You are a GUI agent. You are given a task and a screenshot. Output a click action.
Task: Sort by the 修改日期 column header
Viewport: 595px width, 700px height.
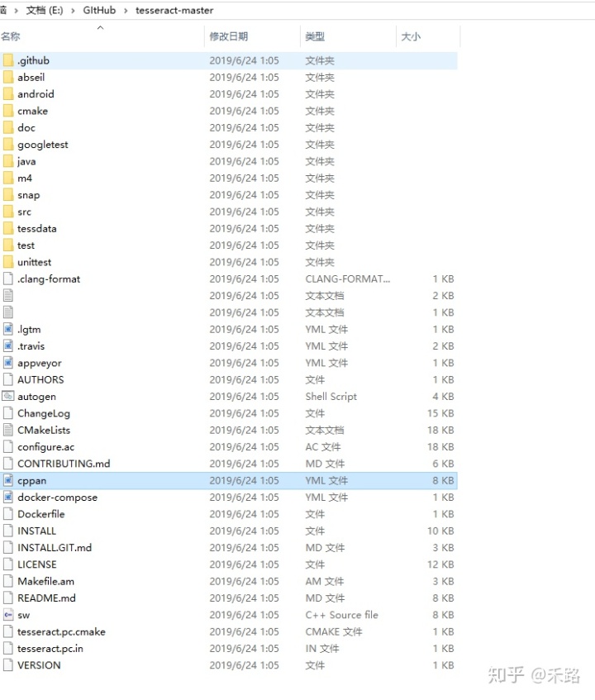229,36
